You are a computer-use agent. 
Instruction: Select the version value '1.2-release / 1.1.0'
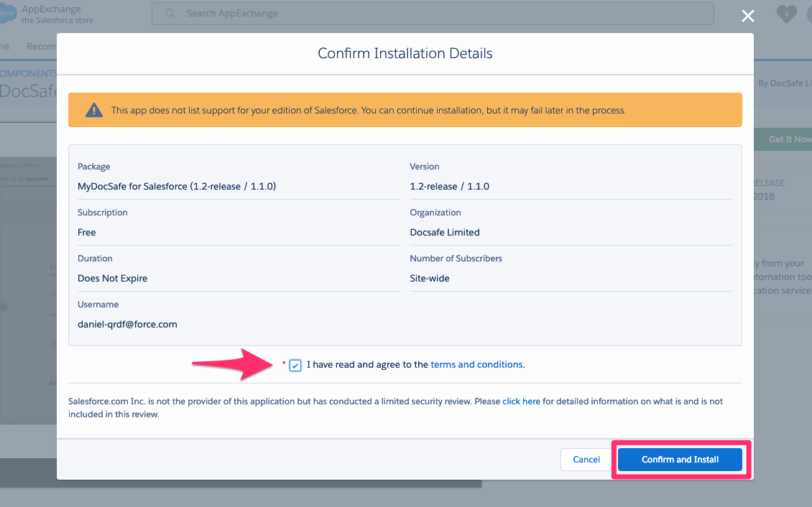[449, 186]
